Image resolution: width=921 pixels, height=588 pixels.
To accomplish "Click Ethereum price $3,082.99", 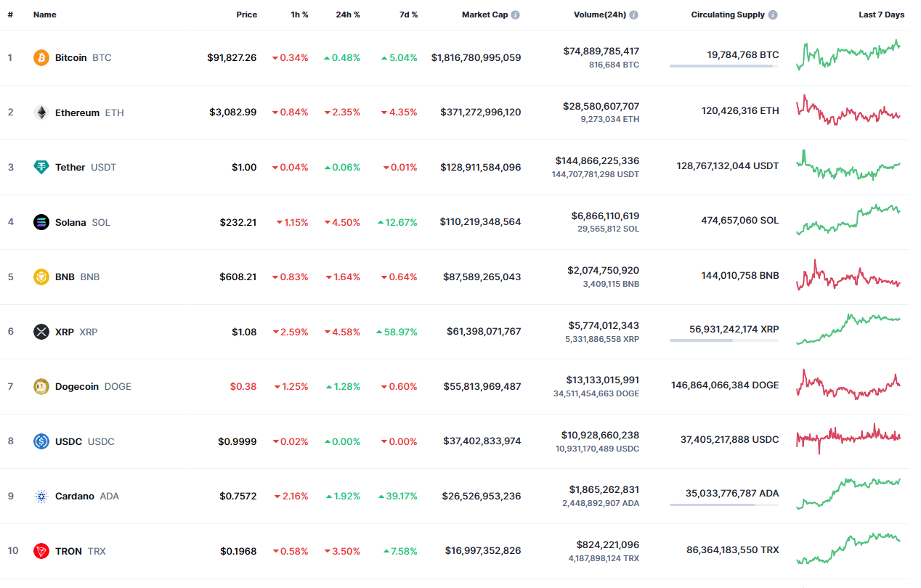I will 233,112.
